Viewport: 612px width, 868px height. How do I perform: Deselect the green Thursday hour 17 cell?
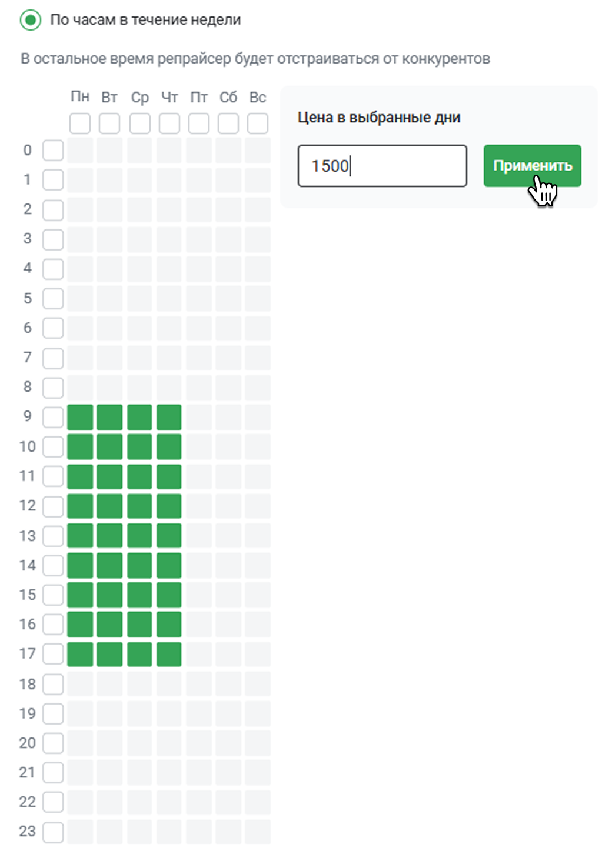[x=169, y=654]
